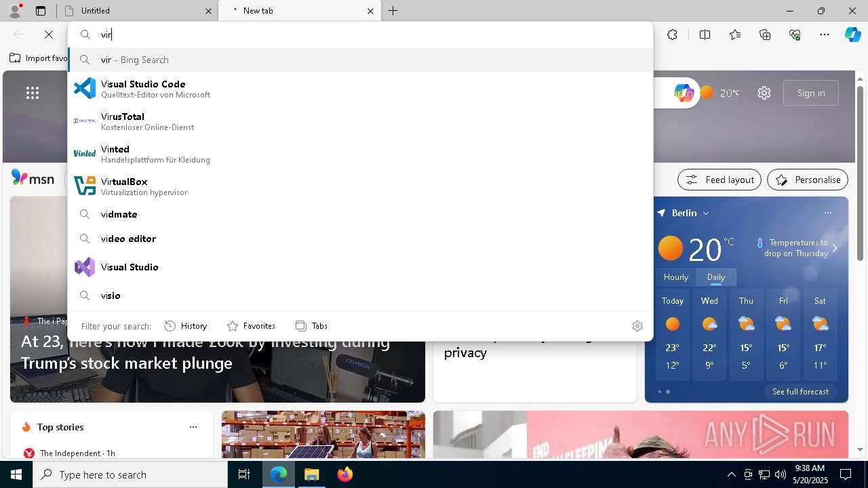Image resolution: width=868 pixels, height=488 pixels.
Task: Select the Wed forecast column
Action: (709, 335)
